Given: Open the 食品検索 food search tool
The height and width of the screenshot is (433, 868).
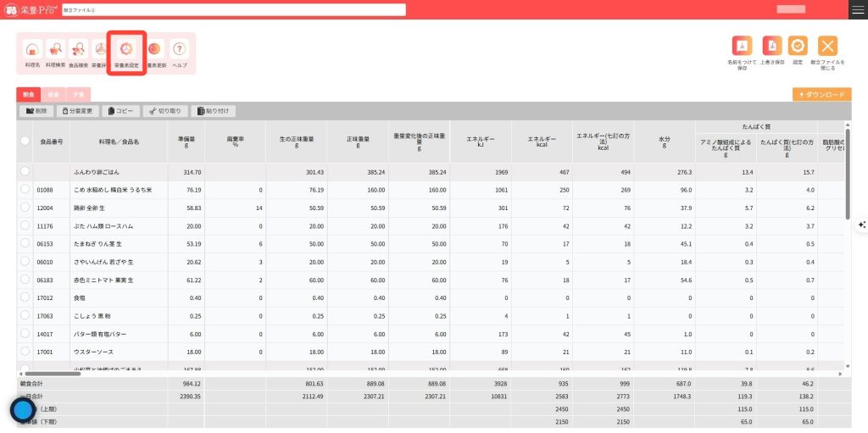Looking at the screenshot, I should coord(78,53).
